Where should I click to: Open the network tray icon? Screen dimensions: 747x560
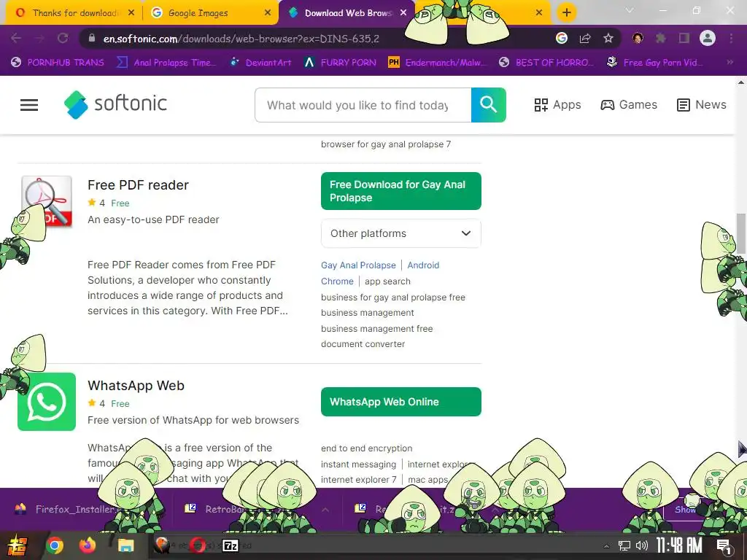pos(624,545)
